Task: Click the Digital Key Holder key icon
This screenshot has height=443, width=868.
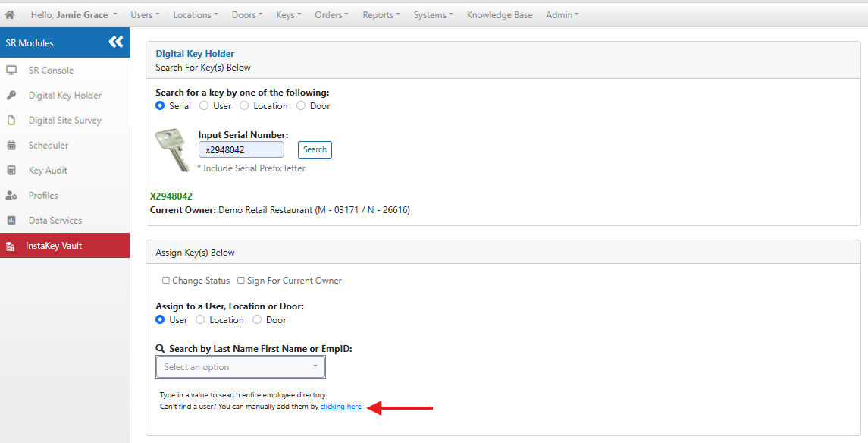Action: coord(11,96)
